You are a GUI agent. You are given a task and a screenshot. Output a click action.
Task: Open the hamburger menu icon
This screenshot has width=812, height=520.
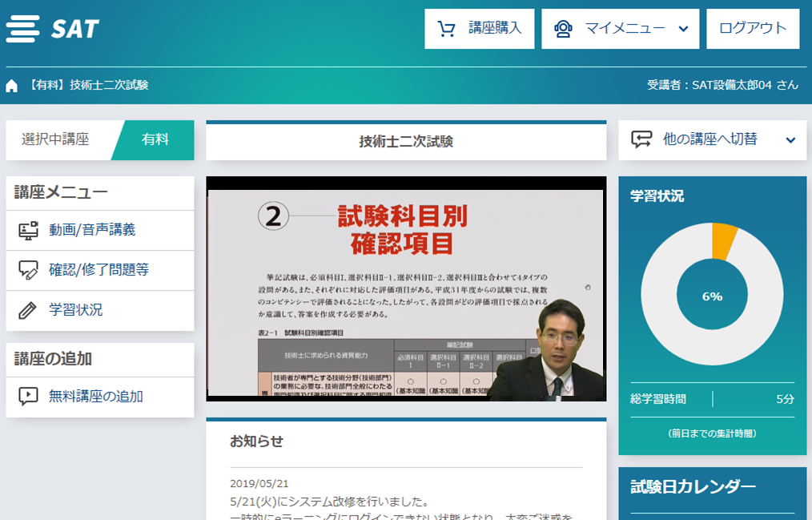(x=22, y=29)
